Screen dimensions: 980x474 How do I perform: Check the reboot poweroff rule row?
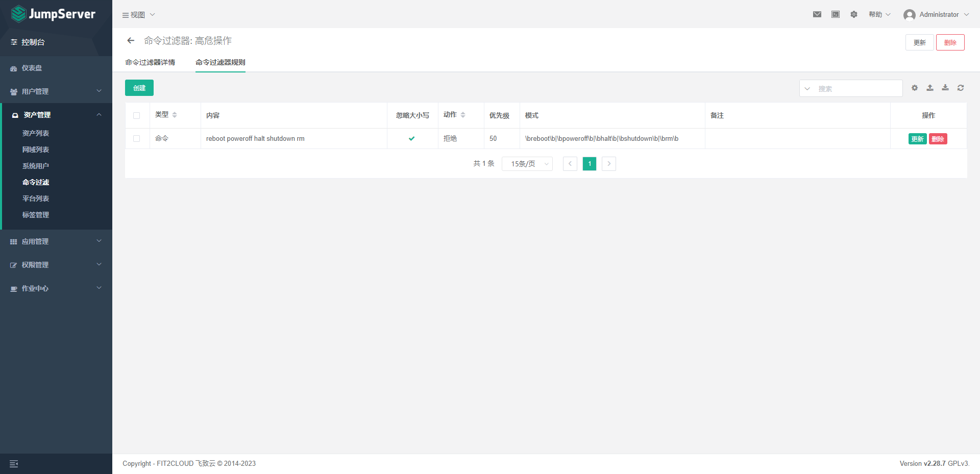click(136, 138)
